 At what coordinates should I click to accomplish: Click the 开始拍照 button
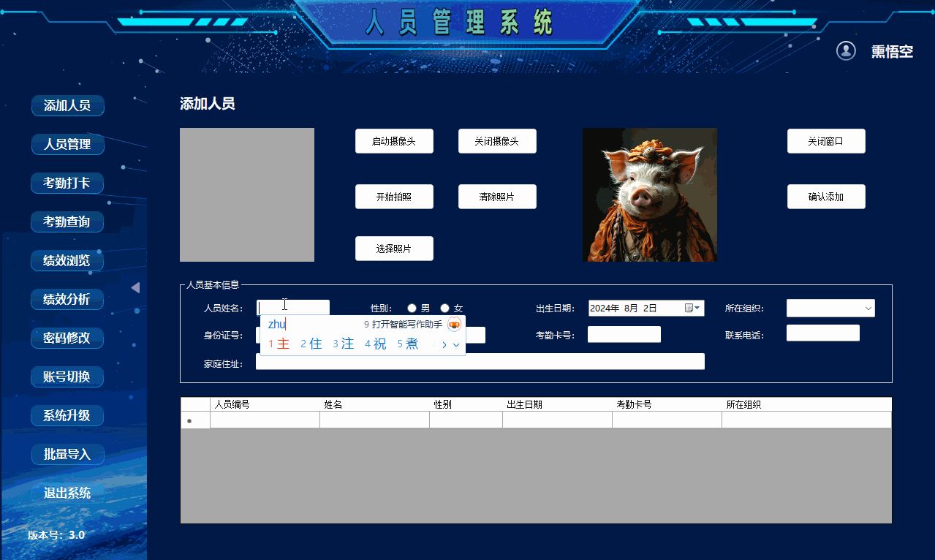click(394, 197)
